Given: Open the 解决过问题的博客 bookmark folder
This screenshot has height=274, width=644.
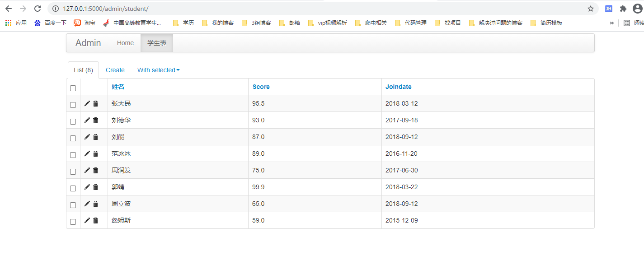Looking at the screenshot, I should pos(496,23).
